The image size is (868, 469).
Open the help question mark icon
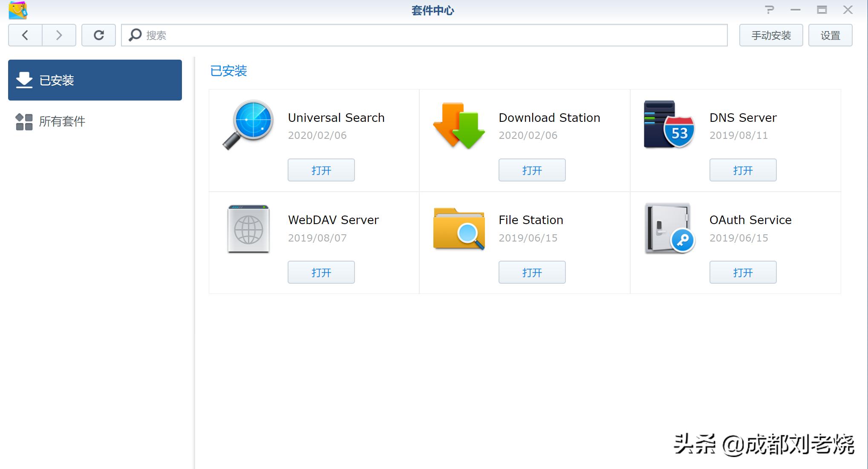(x=769, y=10)
